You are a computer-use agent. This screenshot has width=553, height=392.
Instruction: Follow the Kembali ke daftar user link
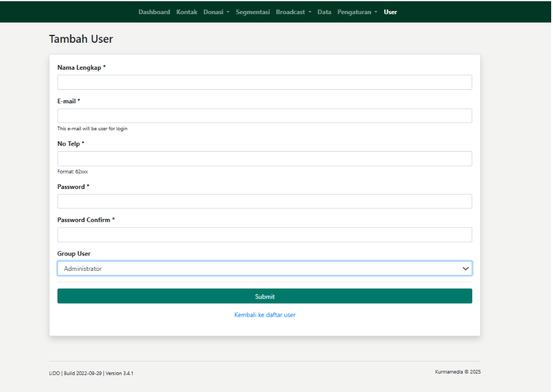tap(264, 315)
